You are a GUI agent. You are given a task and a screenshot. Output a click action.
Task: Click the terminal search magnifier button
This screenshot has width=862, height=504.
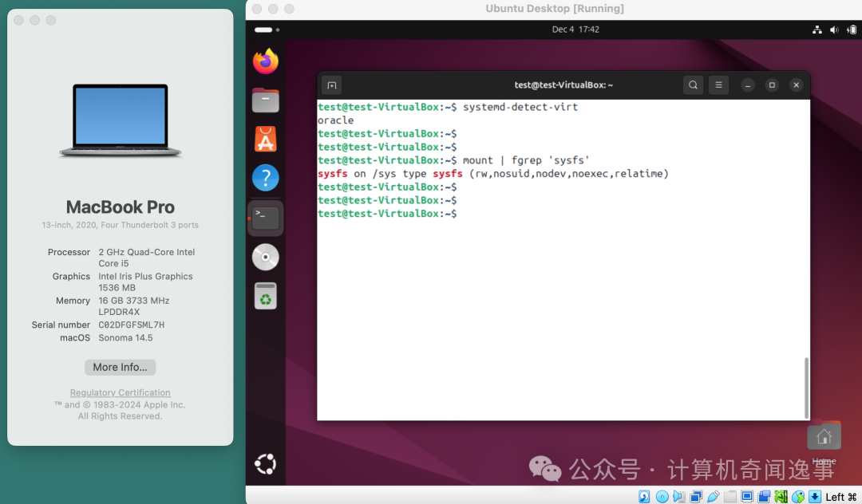tap(693, 85)
